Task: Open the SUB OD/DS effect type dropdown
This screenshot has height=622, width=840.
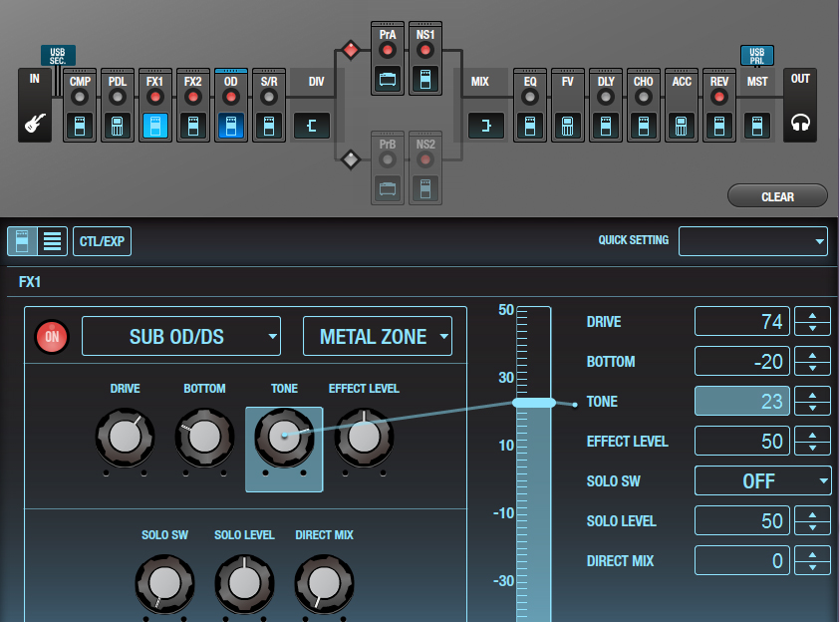Action: 181,337
